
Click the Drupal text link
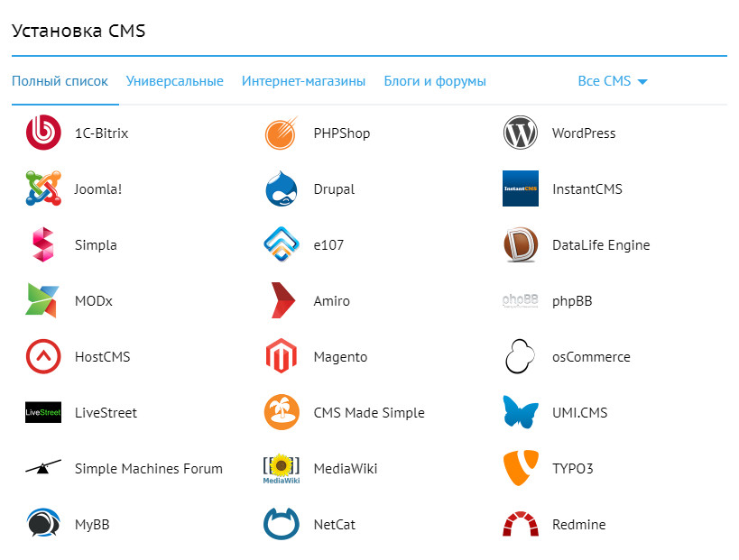pos(334,189)
